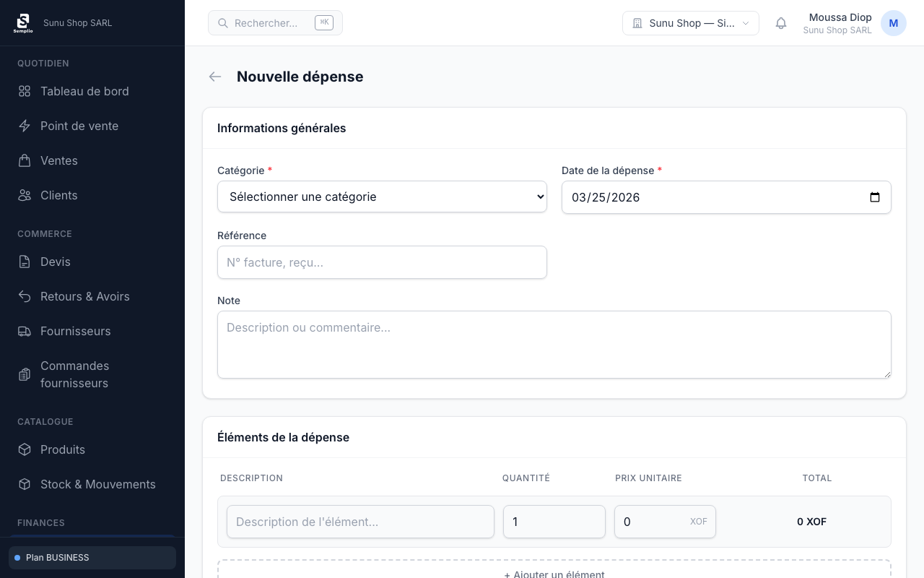Open Devis using the document icon
The height and width of the screenshot is (578, 924).
[x=25, y=262]
